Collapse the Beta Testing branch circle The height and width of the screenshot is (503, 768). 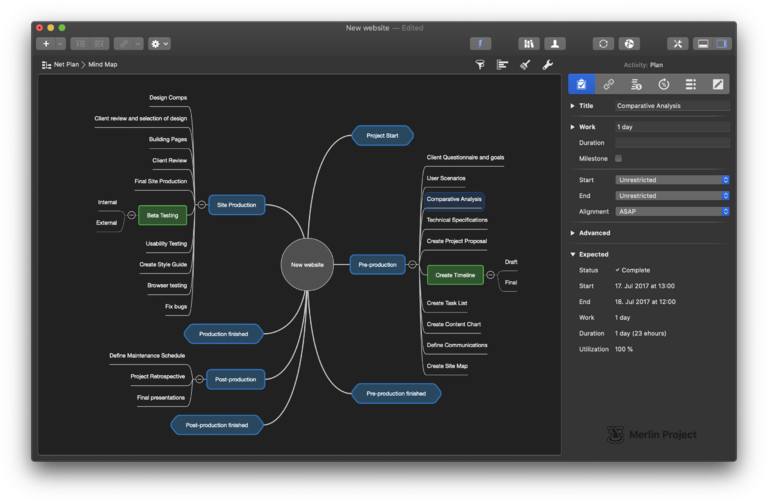[x=131, y=215]
